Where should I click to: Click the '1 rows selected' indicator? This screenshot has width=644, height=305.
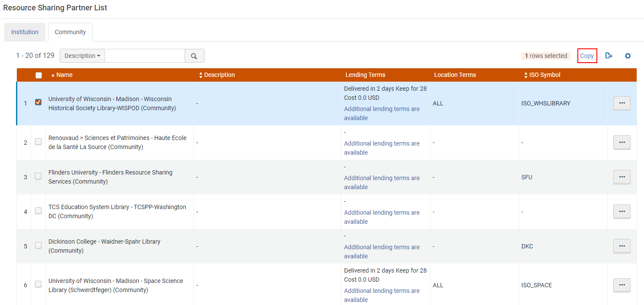pyautogui.click(x=546, y=56)
